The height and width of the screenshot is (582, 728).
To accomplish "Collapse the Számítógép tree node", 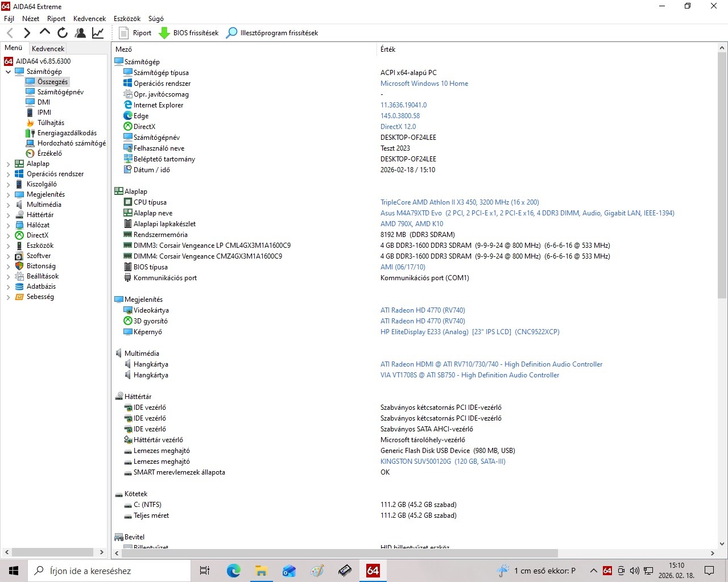I will point(8,72).
